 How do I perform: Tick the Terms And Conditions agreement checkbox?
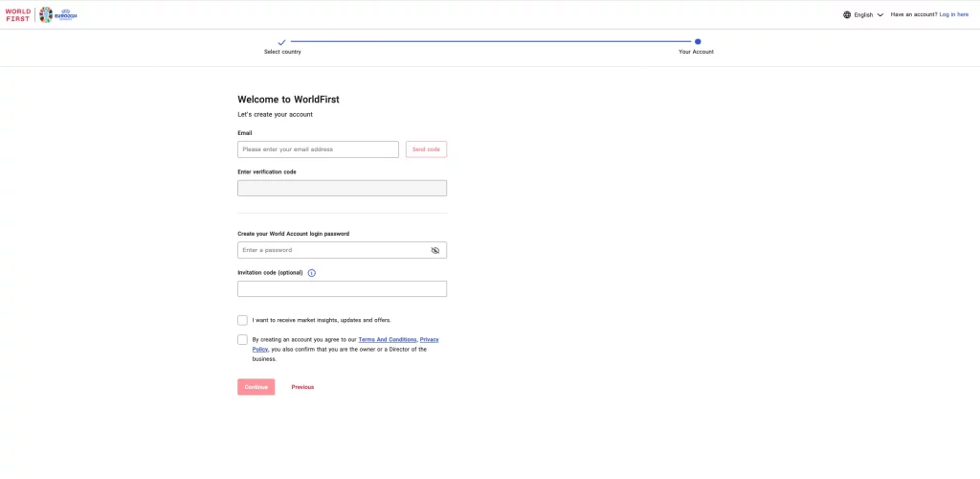(x=242, y=339)
